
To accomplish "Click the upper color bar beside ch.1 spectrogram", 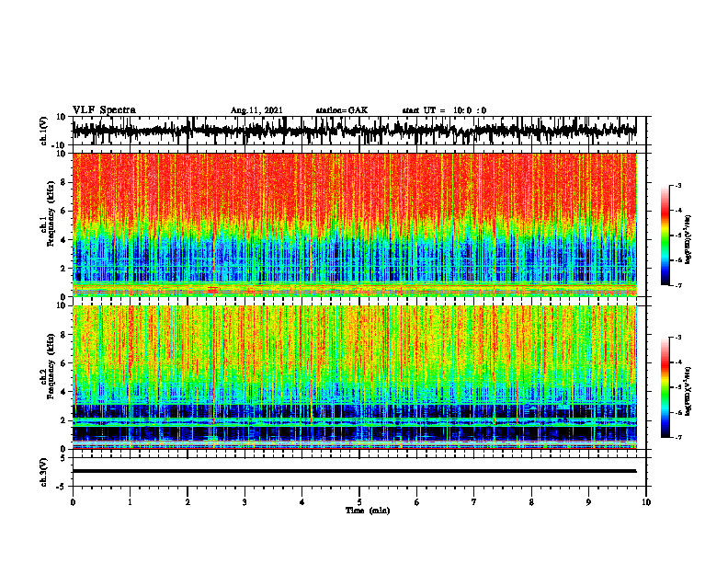I will (x=665, y=236).
